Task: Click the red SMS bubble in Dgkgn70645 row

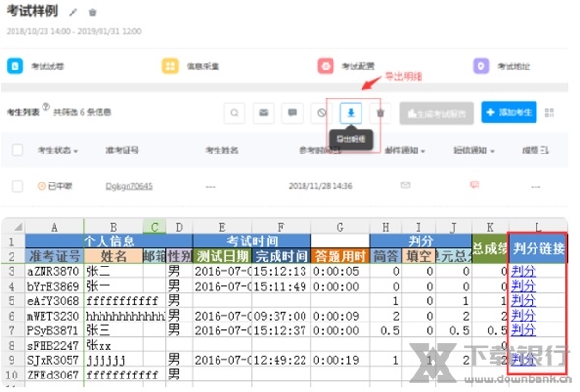Action: tap(475, 184)
